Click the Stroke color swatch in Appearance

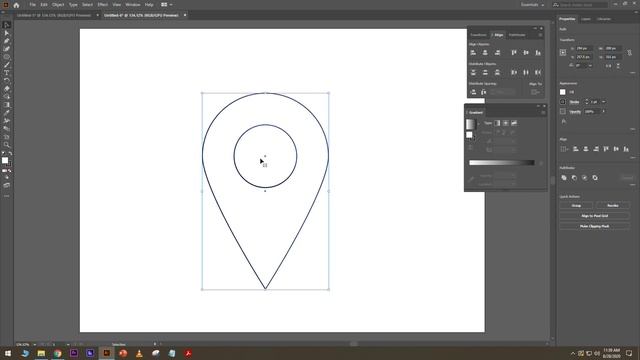click(x=563, y=102)
